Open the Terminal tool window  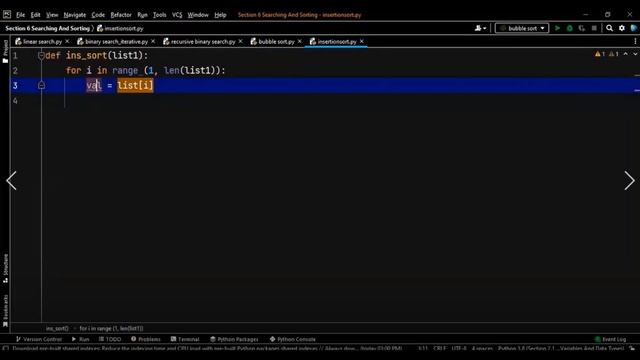pos(185,339)
